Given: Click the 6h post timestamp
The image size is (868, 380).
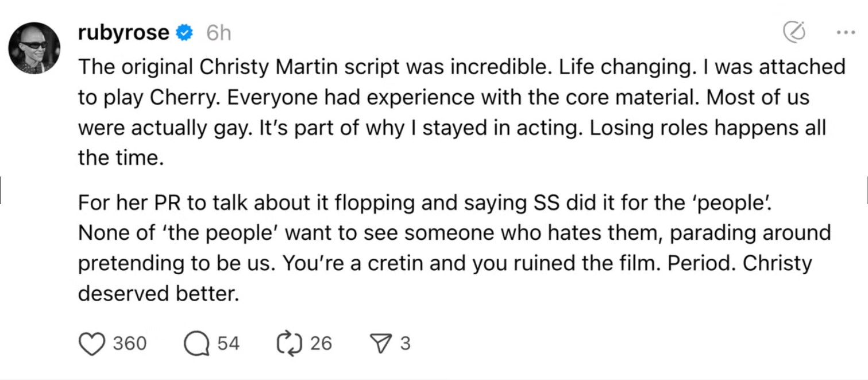Looking at the screenshot, I should 218,34.
